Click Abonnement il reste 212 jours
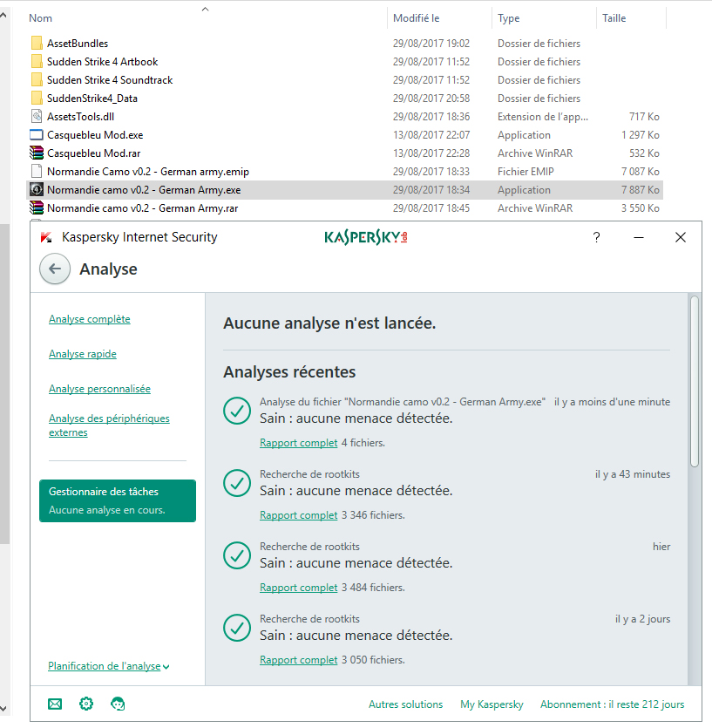The width and height of the screenshot is (712, 728). pos(612,704)
